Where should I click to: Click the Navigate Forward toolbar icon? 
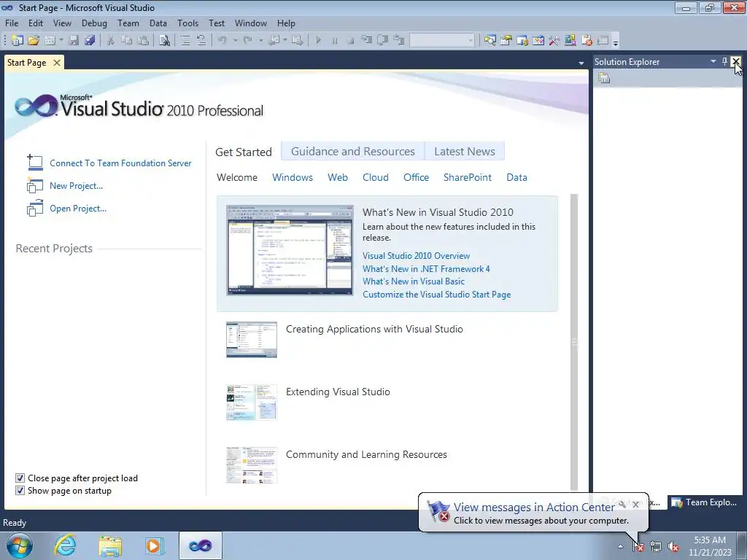tap(298, 41)
